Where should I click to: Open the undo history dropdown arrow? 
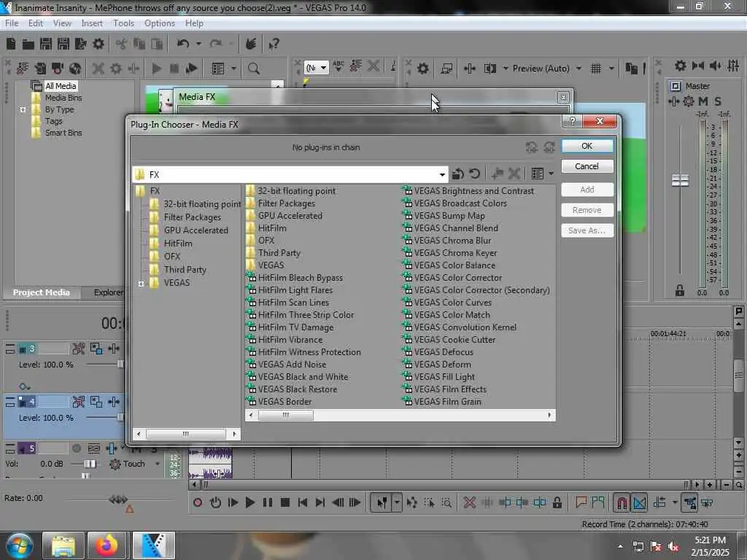198,44
